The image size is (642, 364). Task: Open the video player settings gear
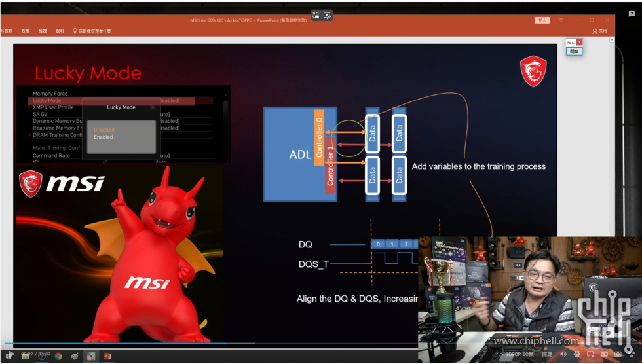(x=577, y=354)
